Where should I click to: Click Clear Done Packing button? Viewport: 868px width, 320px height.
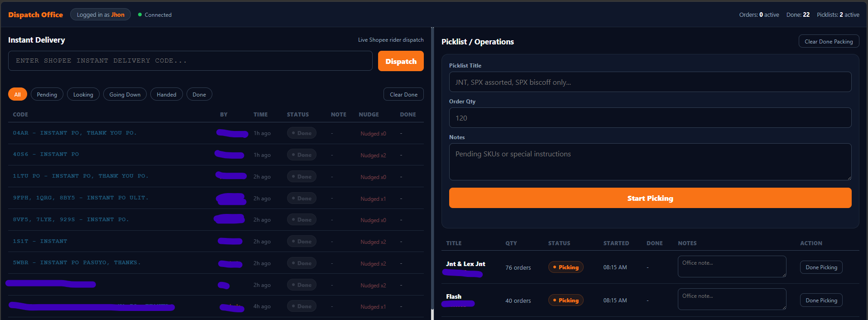[829, 41]
